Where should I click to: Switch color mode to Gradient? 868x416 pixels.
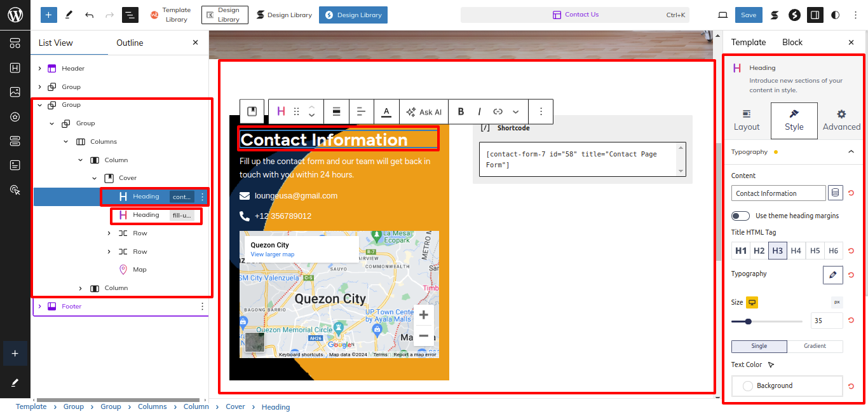coord(815,346)
